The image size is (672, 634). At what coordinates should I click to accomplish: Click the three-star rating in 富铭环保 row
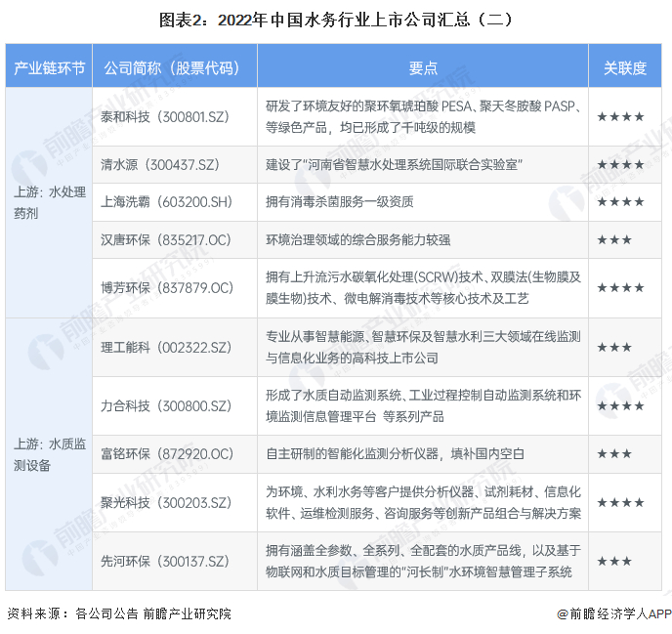[x=614, y=454]
